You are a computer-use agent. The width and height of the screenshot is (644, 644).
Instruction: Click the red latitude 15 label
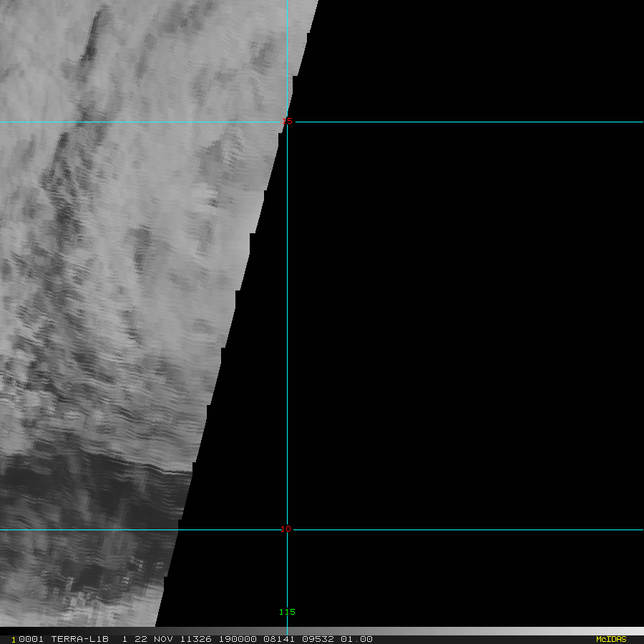(287, 121)
